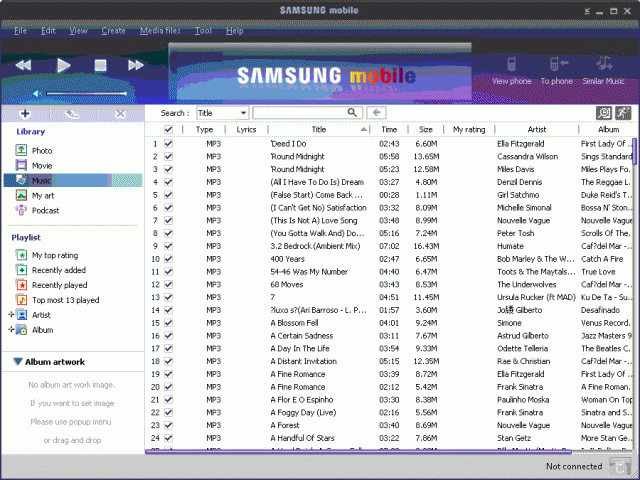Click the back arrow next to search
This screenshot has height=480, width=640.
(x=376, y=113)
